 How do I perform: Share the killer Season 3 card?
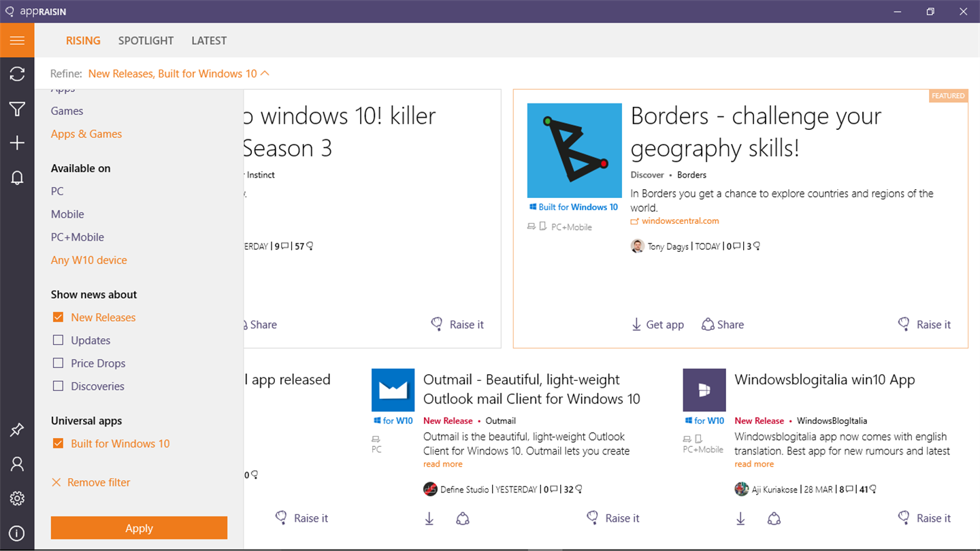(x=261, y=324)
